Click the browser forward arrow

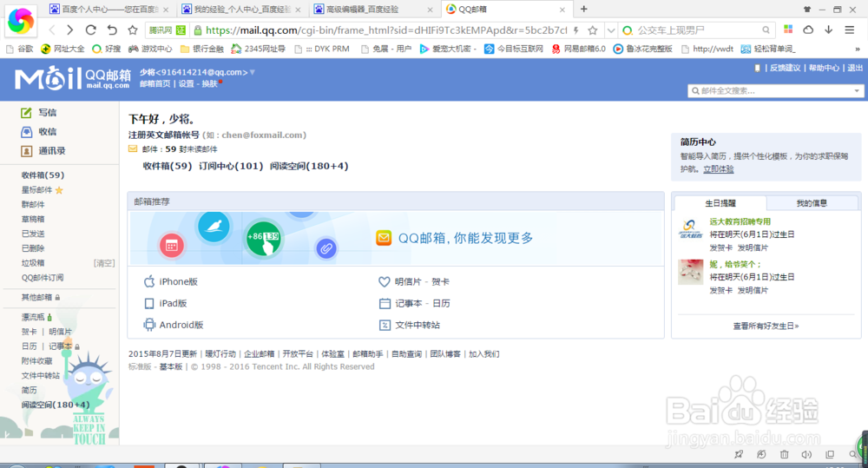tap(70, 30)
